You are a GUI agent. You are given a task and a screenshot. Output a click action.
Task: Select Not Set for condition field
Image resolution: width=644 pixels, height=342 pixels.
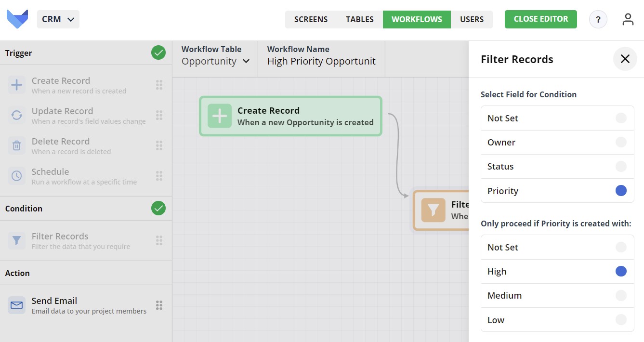(557, 118)
